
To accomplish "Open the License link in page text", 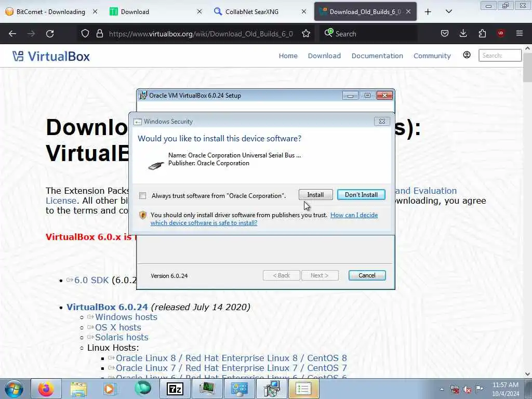I will point(61,201).
